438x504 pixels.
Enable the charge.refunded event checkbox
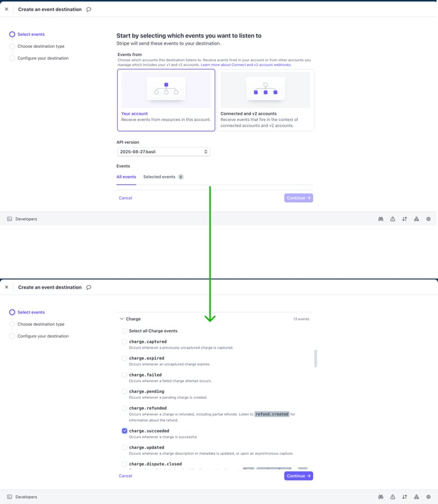click(x=125, y=408)
